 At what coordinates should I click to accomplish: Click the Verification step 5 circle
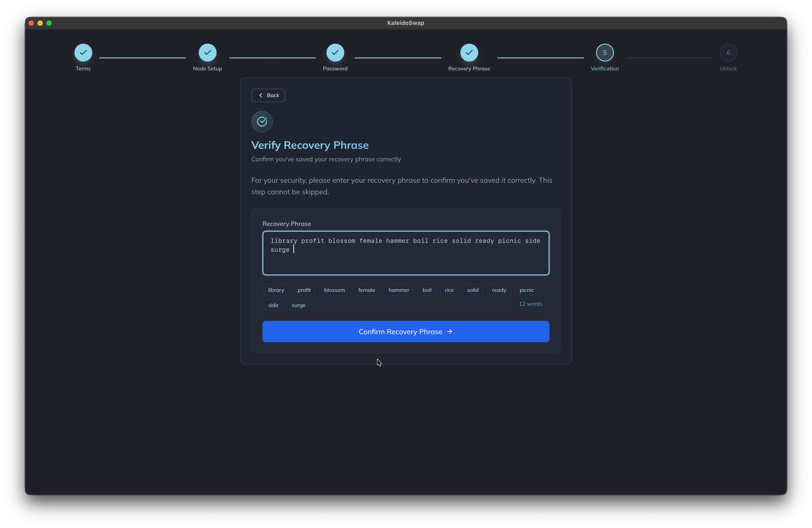(605, 53)
